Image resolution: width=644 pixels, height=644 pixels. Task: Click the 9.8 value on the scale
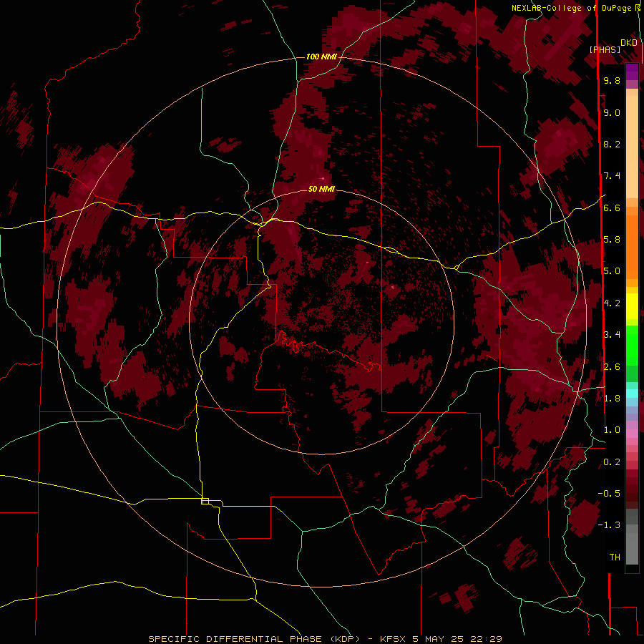(612, 80)
